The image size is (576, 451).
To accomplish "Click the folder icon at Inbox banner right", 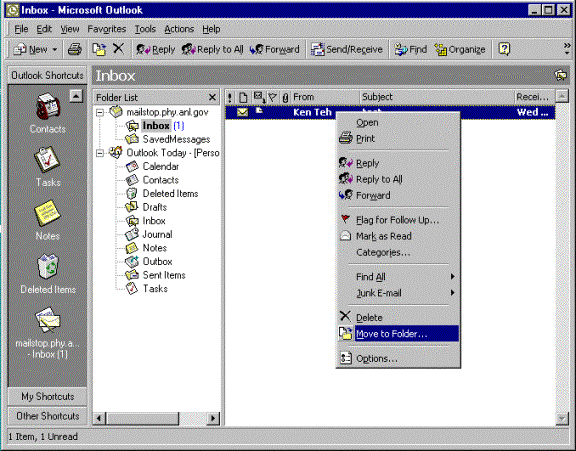I will point(561,75).
